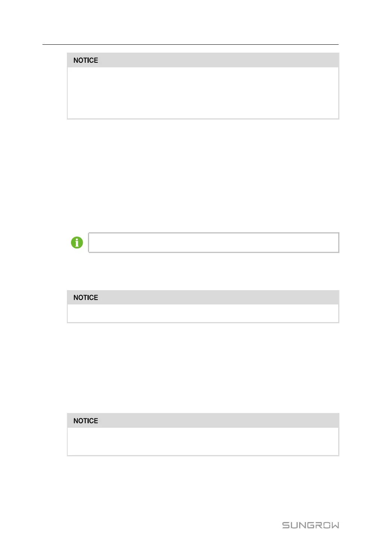
Task: Click blank space between middle and bottom notices
Action: 203,368
